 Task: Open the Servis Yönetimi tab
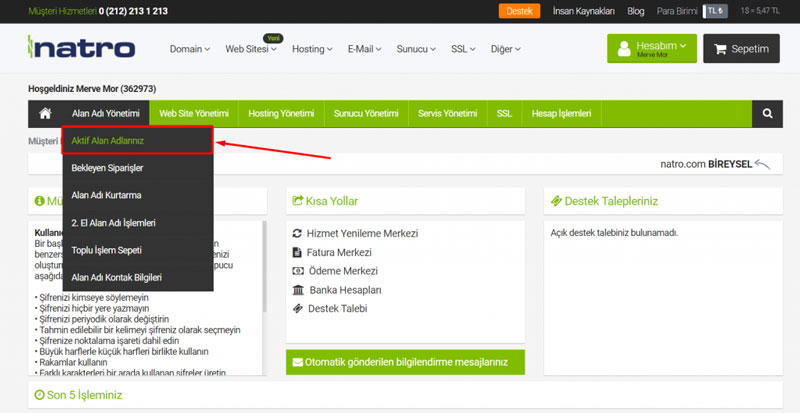coord(447,113)
